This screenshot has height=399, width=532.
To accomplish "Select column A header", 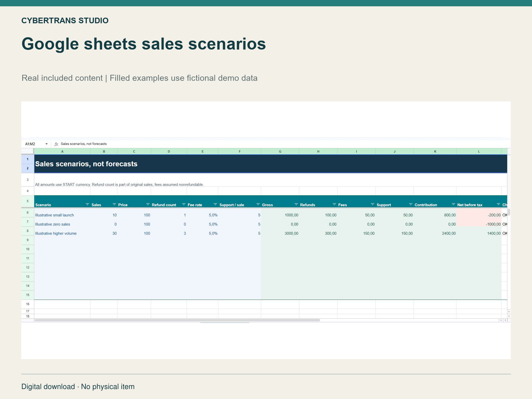I will coord(62,151).
